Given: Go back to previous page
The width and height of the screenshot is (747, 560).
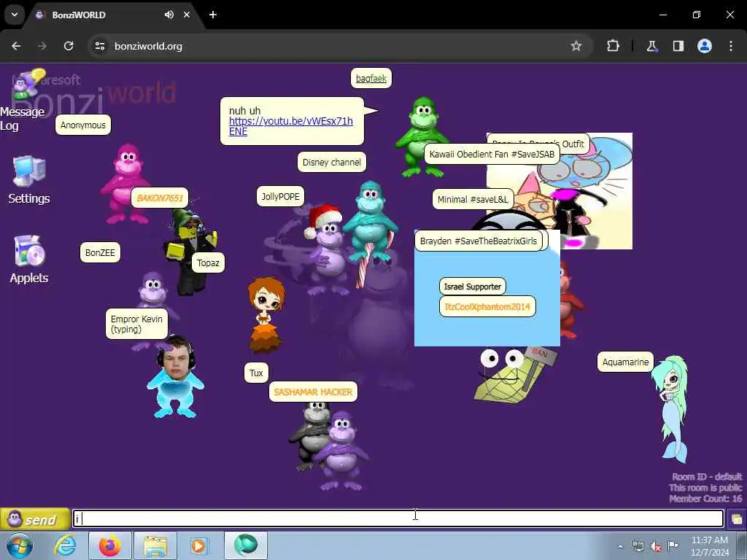Looking at the screenshot, I should (x=16, y=46).
